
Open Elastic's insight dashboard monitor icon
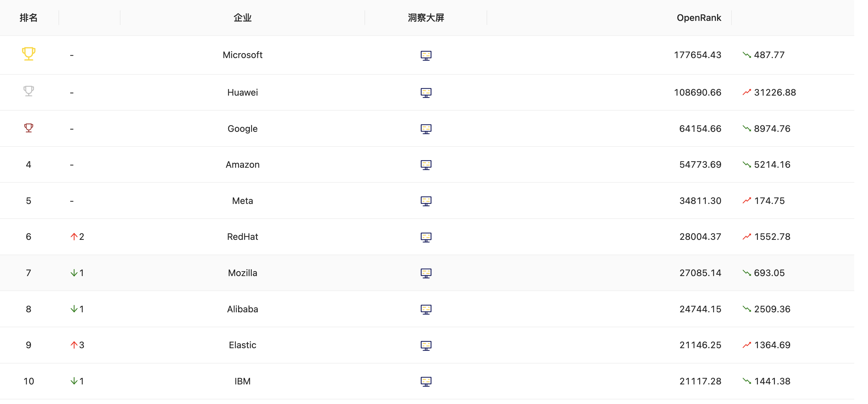click(x=426, y=345)
